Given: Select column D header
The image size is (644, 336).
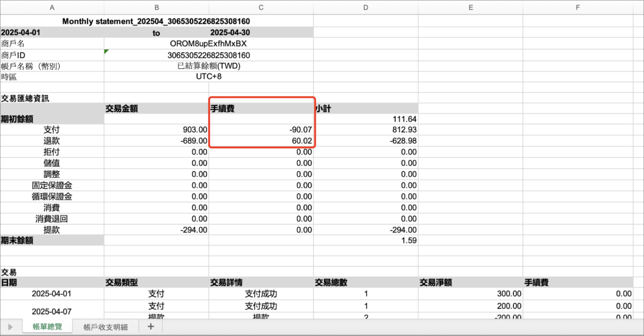Looking at the screenshot, I should pos(366,8).
